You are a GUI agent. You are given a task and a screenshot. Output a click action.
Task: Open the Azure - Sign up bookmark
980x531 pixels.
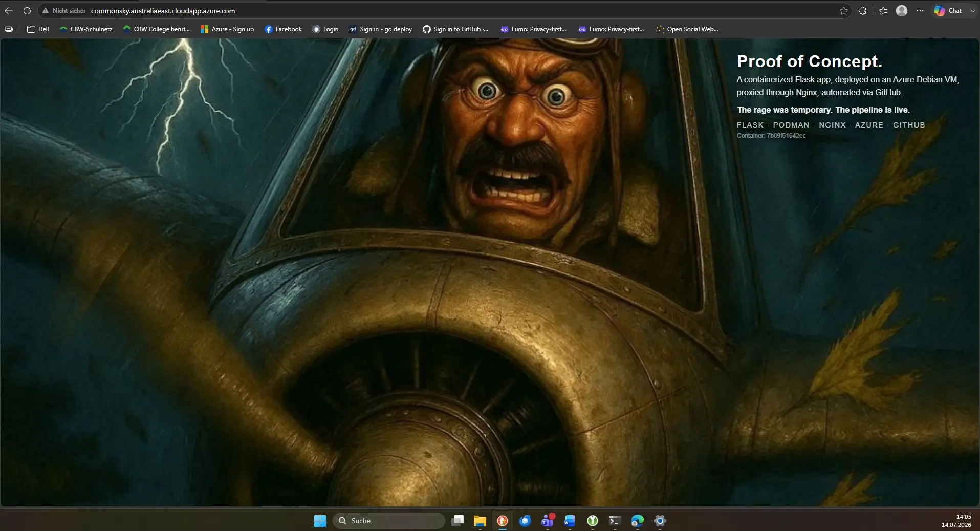pyautogui.click(x=227, y=29)
